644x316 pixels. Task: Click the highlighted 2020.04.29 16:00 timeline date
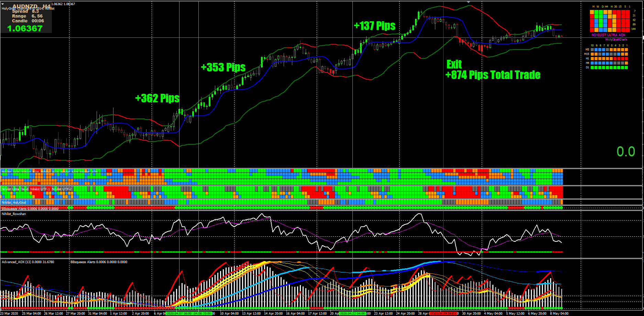click(444, 314)
